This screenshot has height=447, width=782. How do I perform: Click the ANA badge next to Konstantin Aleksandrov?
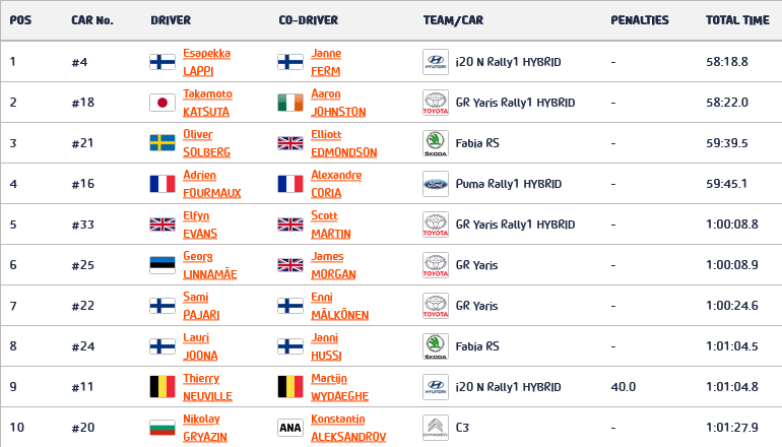pyautogui.click(x=289, y=427)
